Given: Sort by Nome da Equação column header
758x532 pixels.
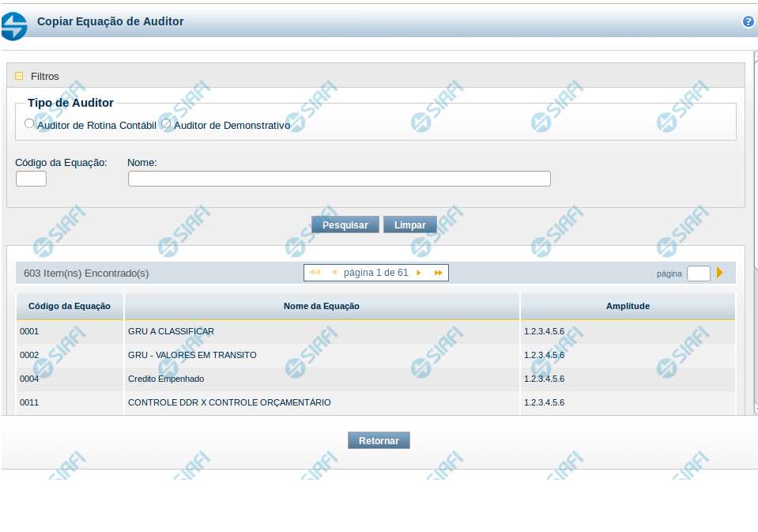Looking at the screenshot, I should 322,306.
